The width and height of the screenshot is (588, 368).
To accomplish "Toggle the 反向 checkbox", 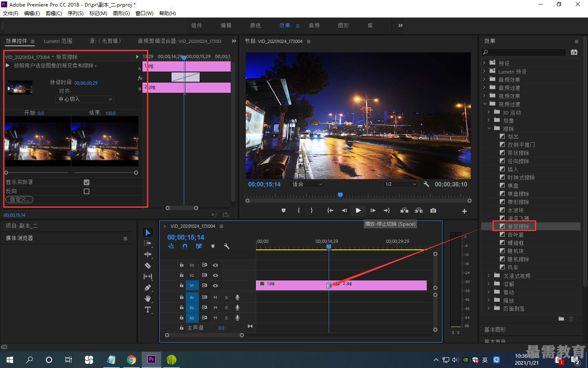I will point(87,191).
